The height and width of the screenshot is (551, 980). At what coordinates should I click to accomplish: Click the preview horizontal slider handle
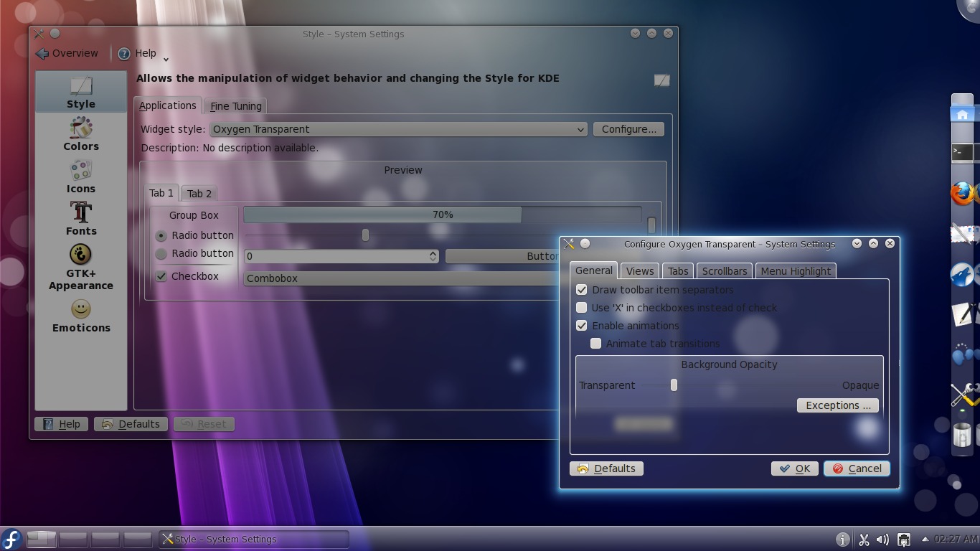click(x=365, y=235)
